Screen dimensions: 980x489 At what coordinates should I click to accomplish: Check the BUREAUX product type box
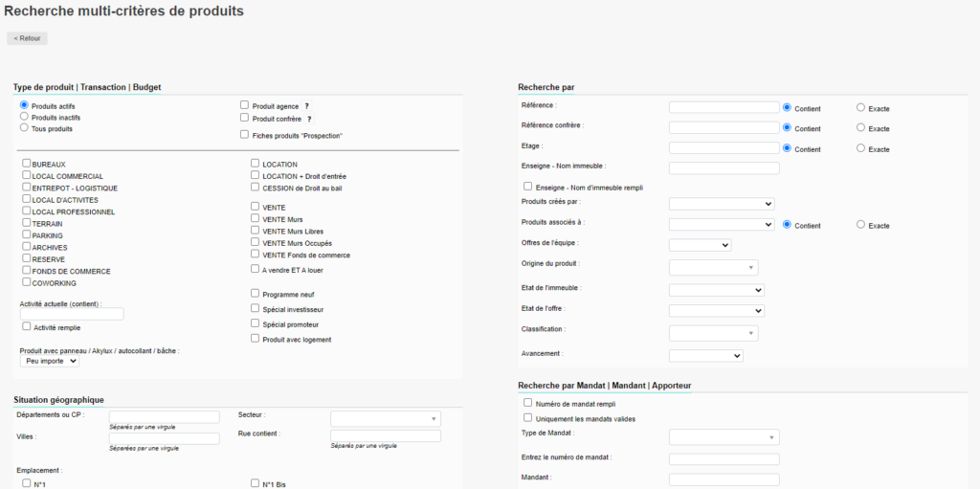click(x=27, y=164)
